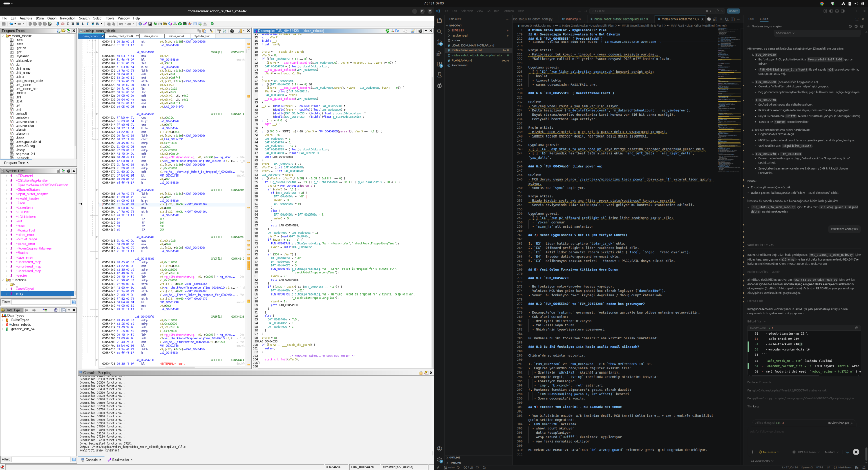Viewport: 868px width, 470px height.
Task: Click Disassemble (D) toolbar icon
Action: tap(73, 24)
